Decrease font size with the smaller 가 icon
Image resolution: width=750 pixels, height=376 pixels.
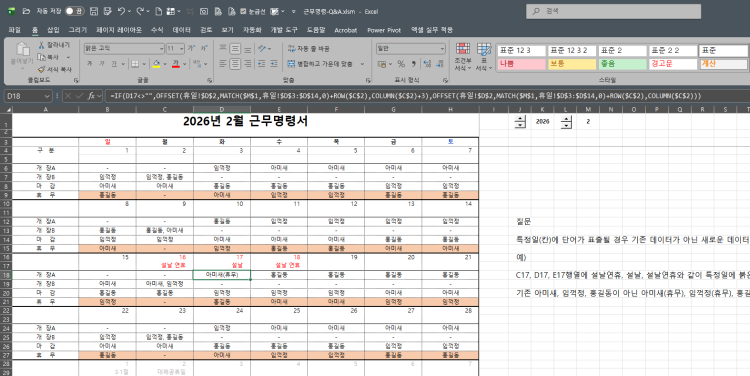coord(204,48)
